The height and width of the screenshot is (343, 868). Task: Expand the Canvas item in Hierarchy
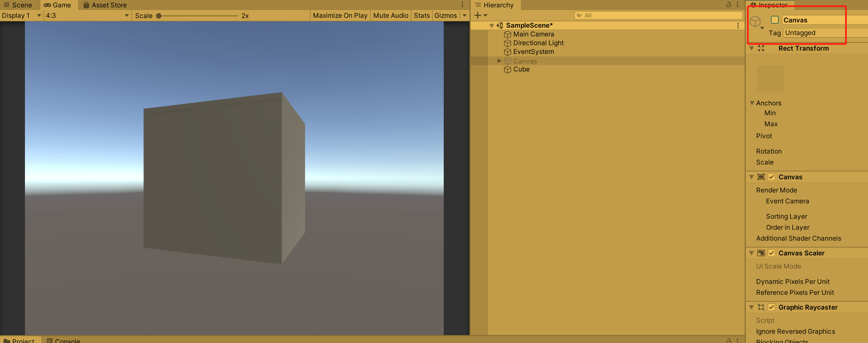point(499,61)
